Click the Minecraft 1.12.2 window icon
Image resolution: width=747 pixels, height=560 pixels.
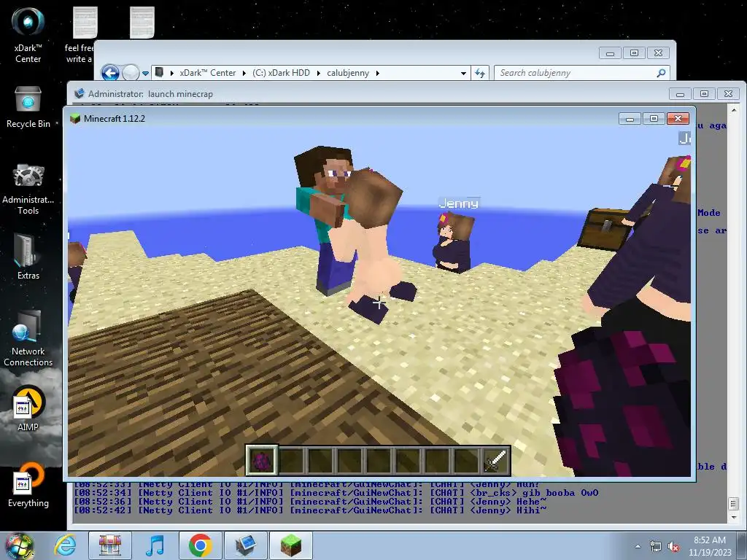[x=75, y=118]
